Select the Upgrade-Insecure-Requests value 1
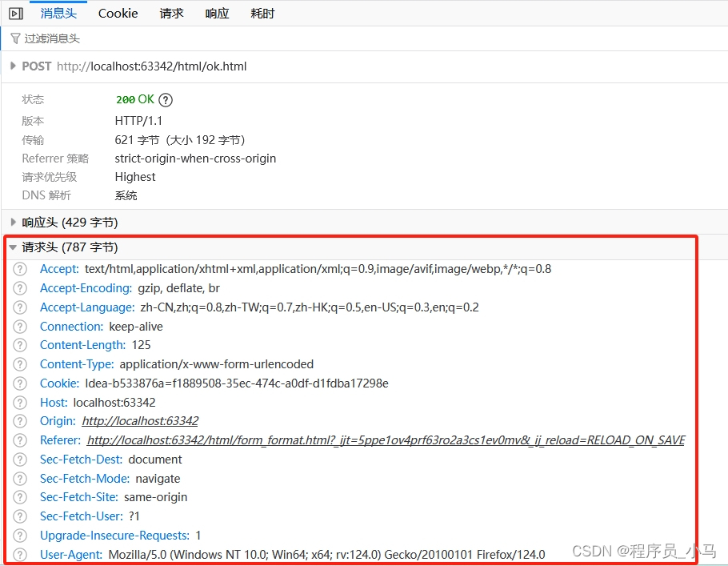Screen dimensions: 728x566 [198, 536]
